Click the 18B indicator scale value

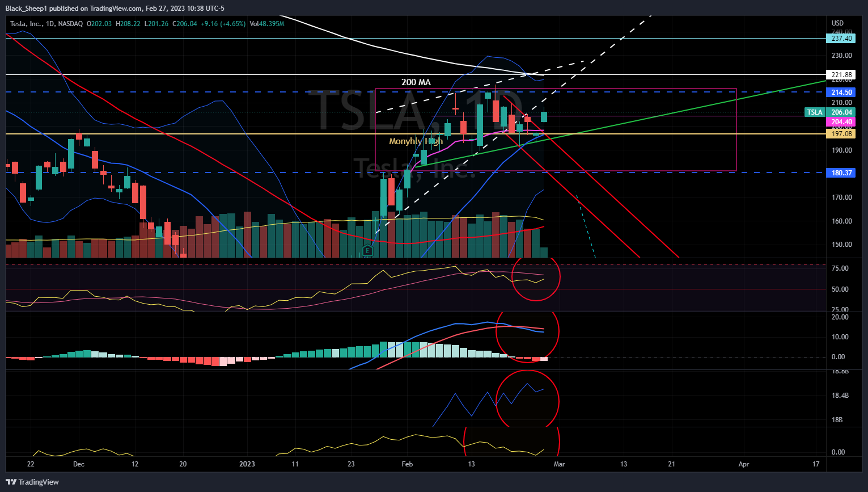click(x=837, y=420)
